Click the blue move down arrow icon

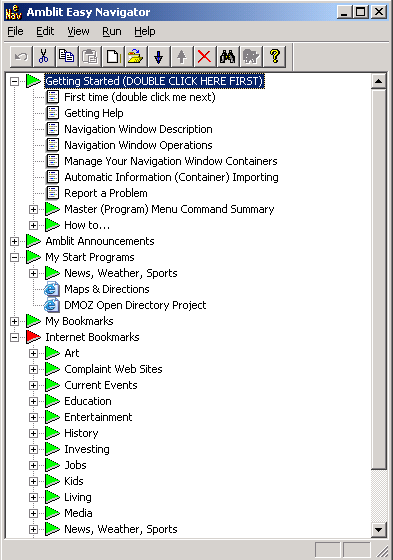click(159, 56)
